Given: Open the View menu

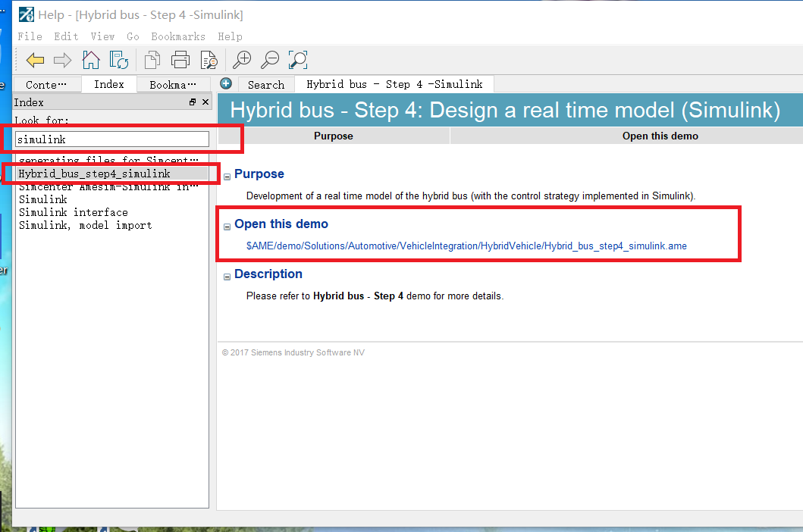Looking at the screenshot, I should pos(102,36).
